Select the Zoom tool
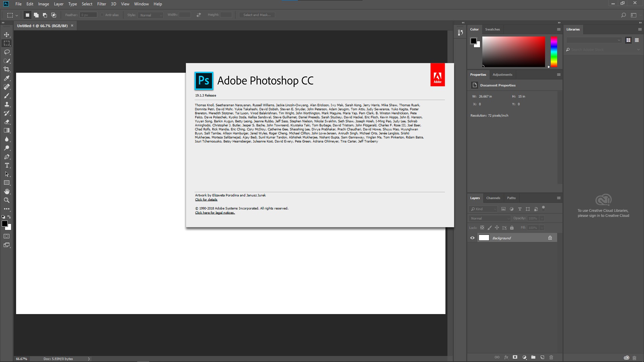644x362 pixels. point(7,200)
